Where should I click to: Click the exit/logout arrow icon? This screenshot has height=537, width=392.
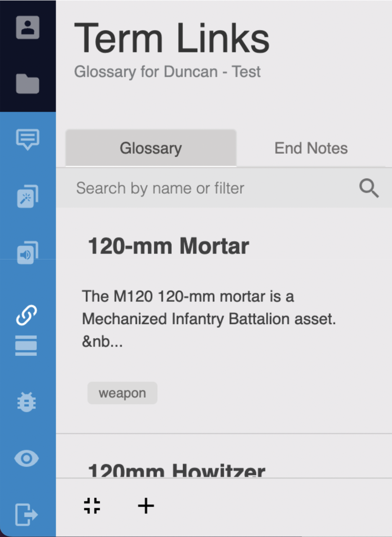click(27, 515)
